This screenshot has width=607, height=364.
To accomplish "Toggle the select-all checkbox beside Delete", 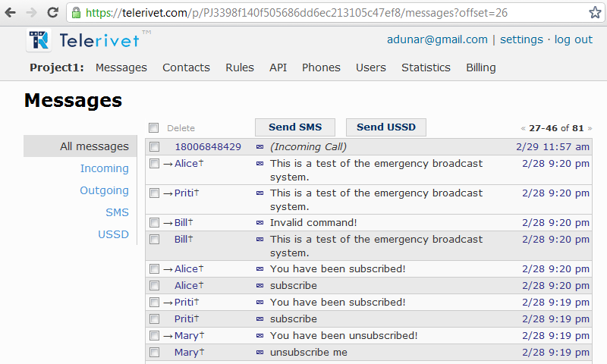I will [154, 127].
